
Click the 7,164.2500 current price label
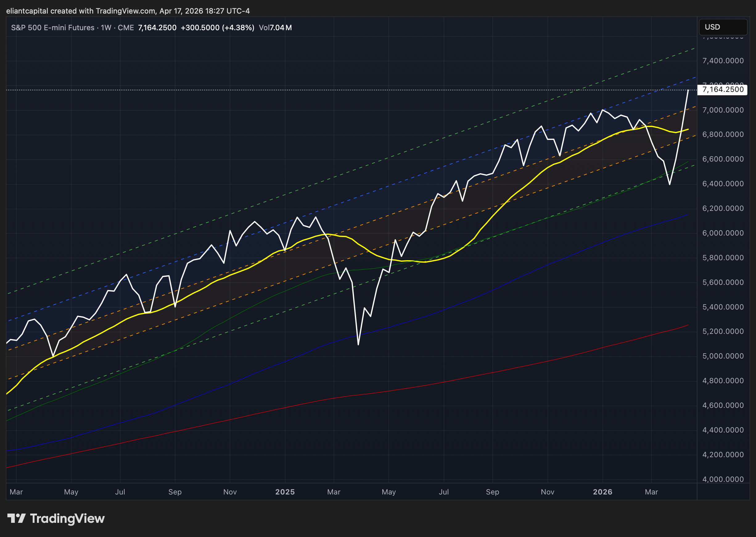722,90
